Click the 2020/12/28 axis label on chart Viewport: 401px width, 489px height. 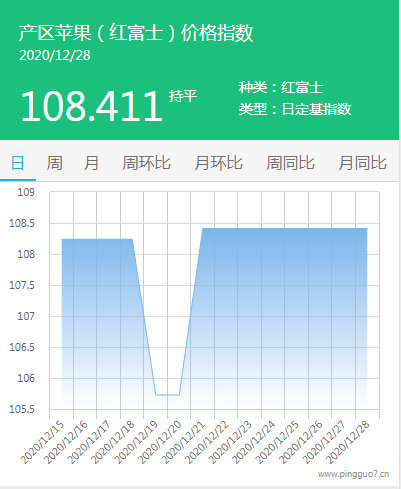coord(348,442)
